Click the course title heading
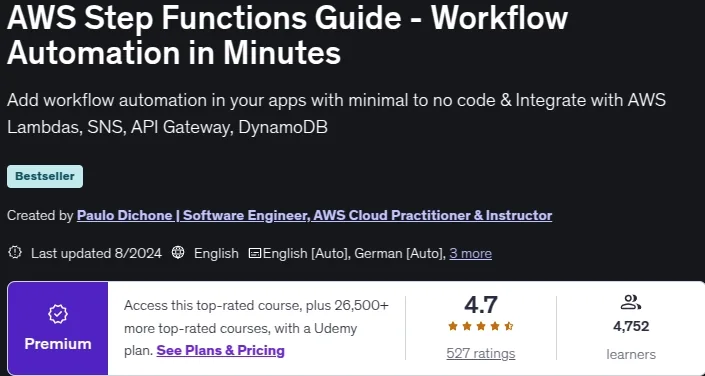705x376 pixels. (288, 36)
